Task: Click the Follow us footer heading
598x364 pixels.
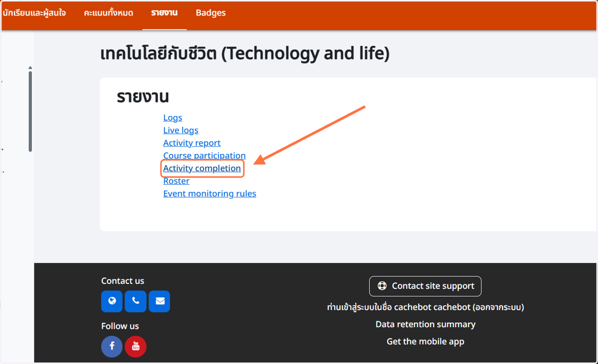Action: coord(120,326)
